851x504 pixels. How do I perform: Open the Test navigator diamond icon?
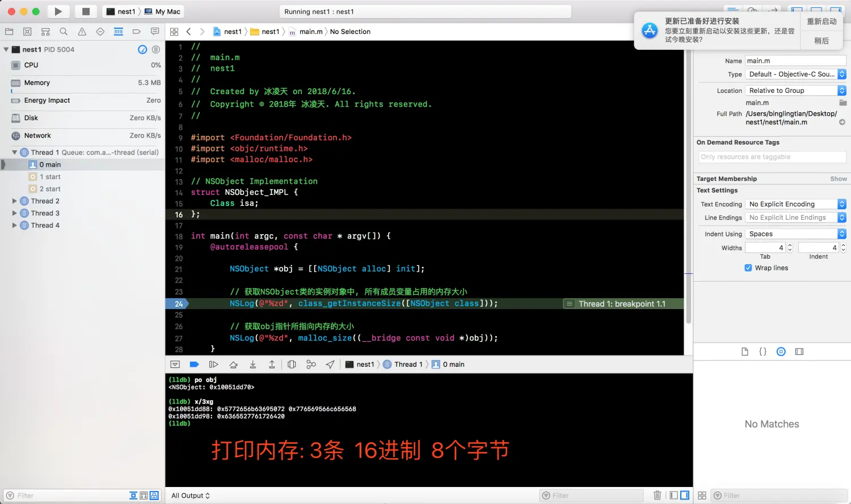pos(100,32)
